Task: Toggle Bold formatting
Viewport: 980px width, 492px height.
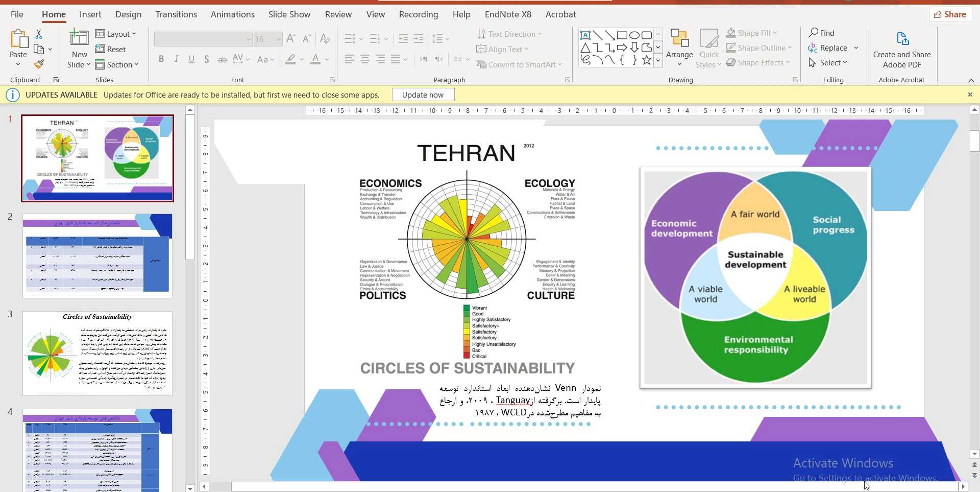Action: pyautogui.click(x=161, y=59)
